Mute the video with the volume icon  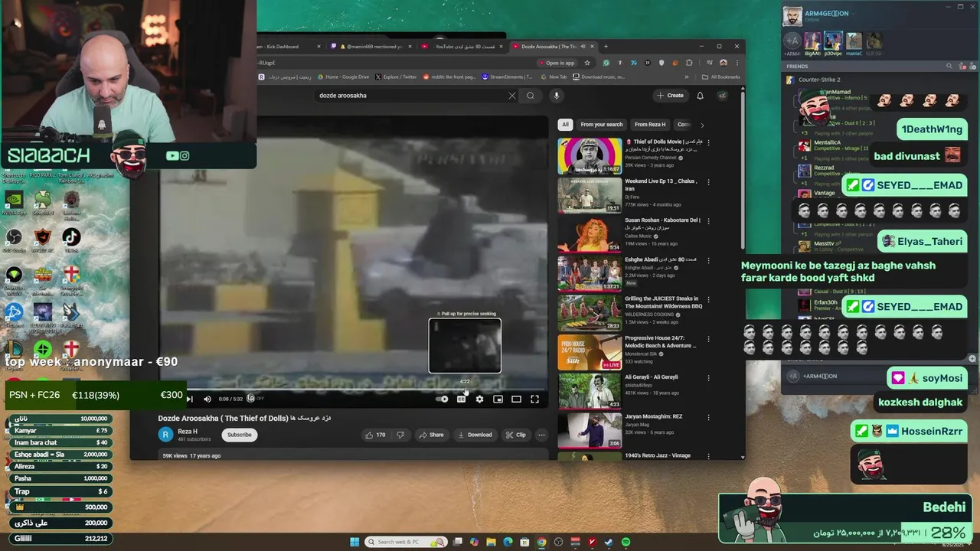(x=207, y=399)
